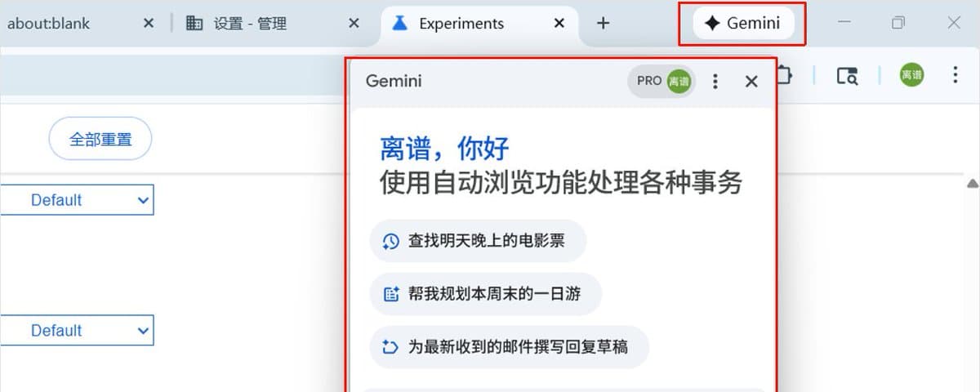Close the Gemini panel

(751, 81)
